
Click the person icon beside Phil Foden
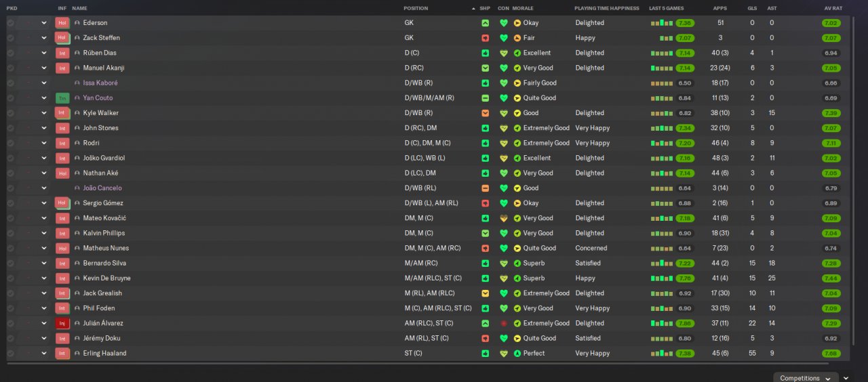(x=77, y=308)
